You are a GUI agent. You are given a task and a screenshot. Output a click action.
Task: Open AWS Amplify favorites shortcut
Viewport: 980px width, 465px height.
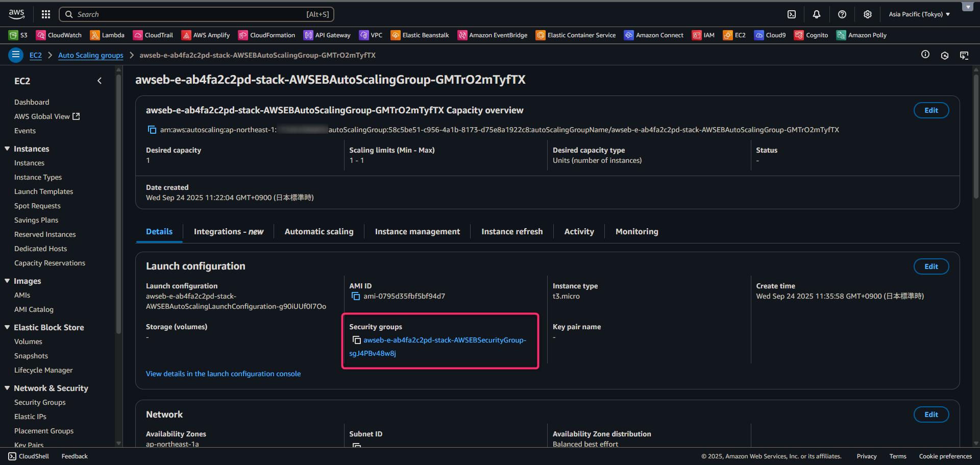pyautogui.click(x=206, y=35)
